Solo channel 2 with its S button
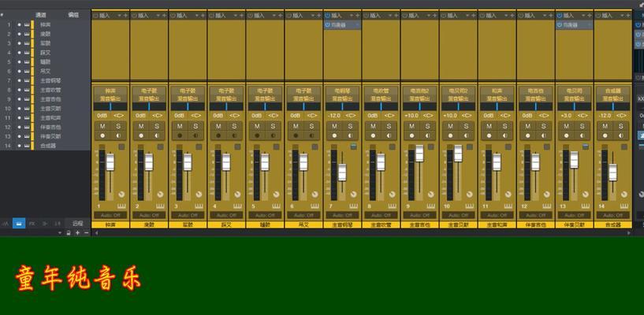Screen dimensions: 644x315 point(157,126)
